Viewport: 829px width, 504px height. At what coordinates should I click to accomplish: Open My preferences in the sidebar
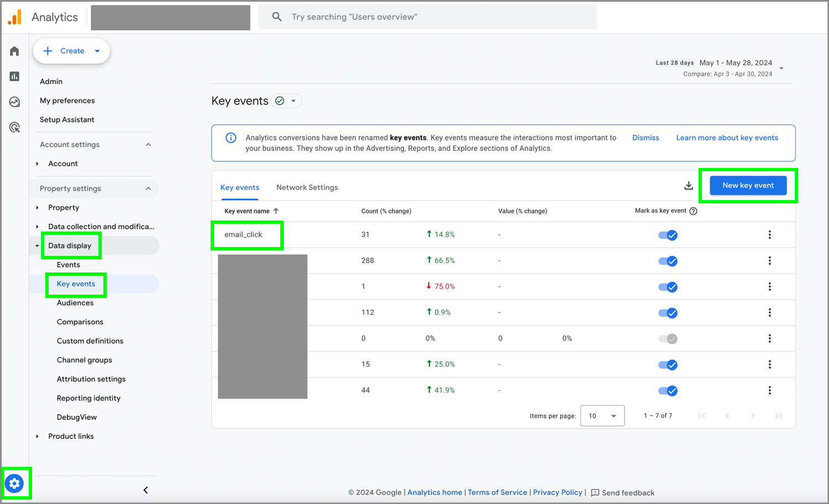tap(67, 101)
